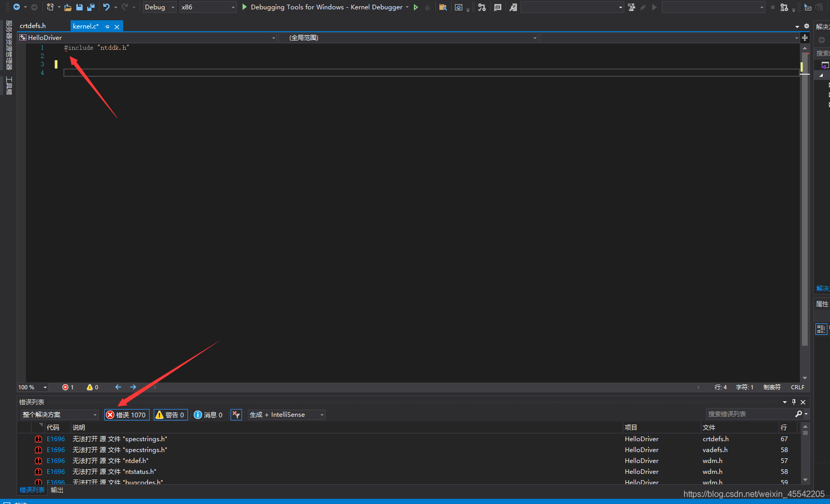The height and width of the screenshot is (504, 830).
Task: Click the CRLF line ending indicator
Action: tap(797, 387)
